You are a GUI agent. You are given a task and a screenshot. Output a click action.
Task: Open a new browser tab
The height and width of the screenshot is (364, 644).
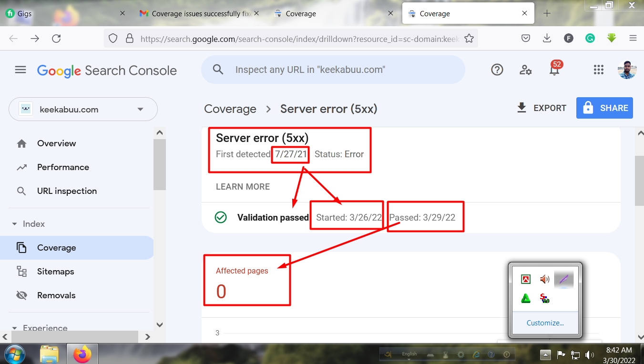[547, 13]
